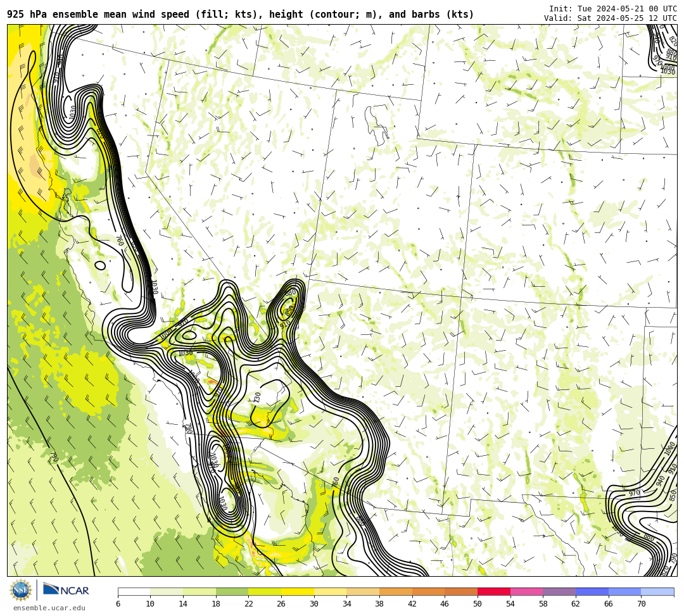Pick the pink 54–58 kts swatch
684x616 pixels.
click(526, 591)
